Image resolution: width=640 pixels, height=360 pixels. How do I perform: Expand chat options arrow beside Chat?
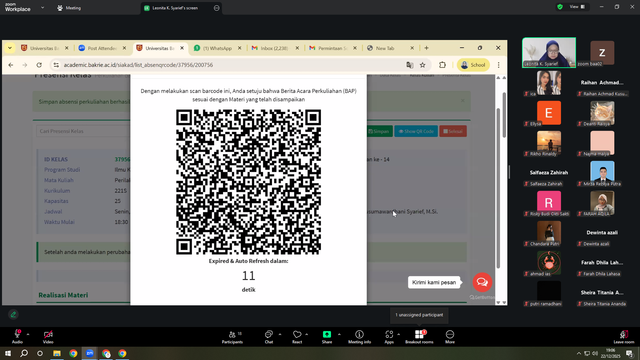pyautogui.click(x=280, y=334)
